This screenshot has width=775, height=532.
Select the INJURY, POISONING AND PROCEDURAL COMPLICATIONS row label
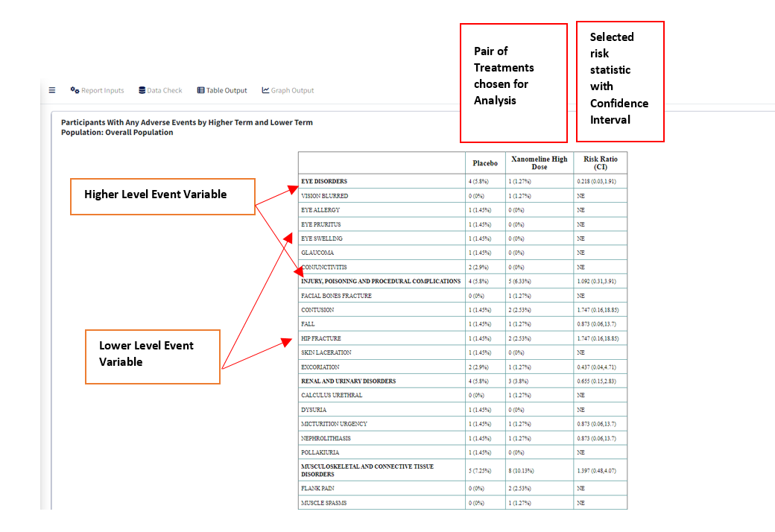[381, 282]
